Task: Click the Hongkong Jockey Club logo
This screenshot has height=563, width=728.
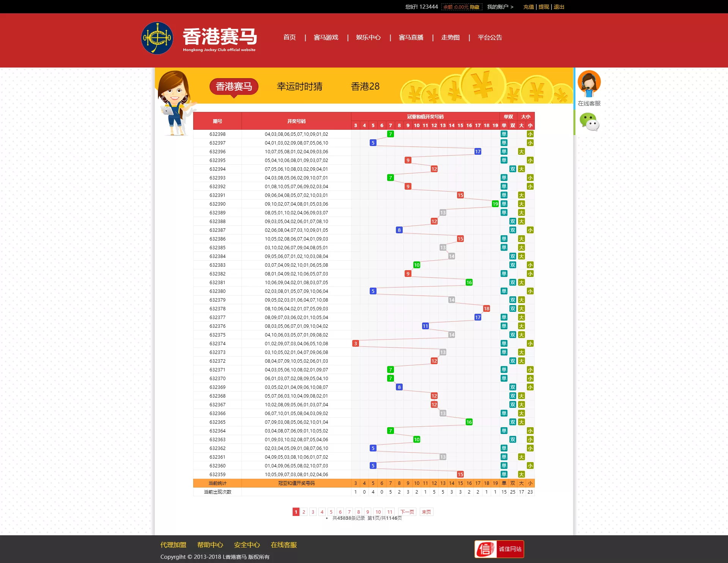Action: tap(158, 38)
